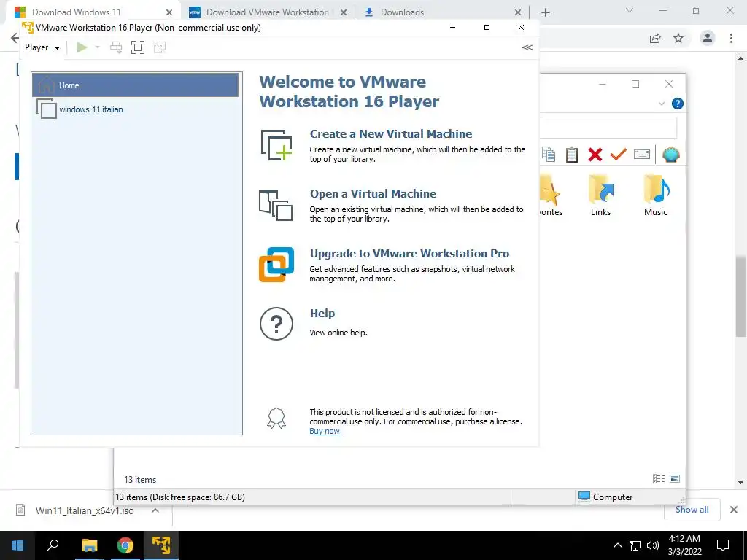The height and width of the screenshot is (560, 747).
Task: Open Chrome from the taskbar
Action: [125, 545]
